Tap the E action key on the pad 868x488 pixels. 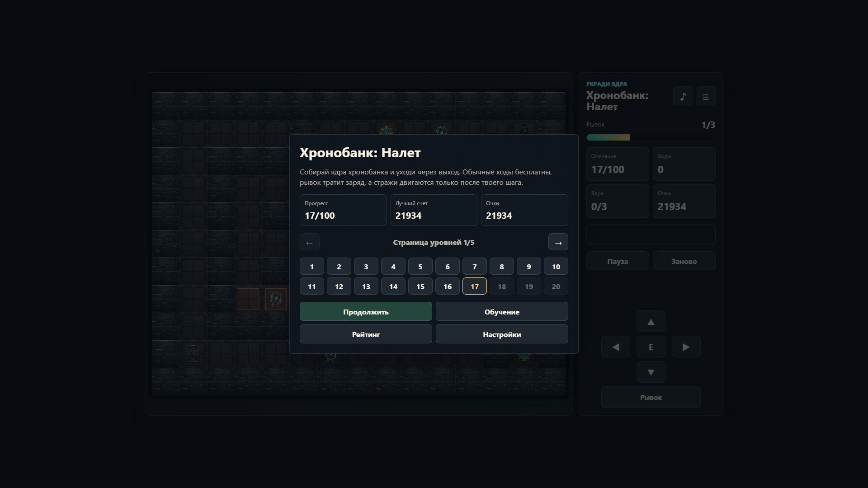click(x=651, y=347)
